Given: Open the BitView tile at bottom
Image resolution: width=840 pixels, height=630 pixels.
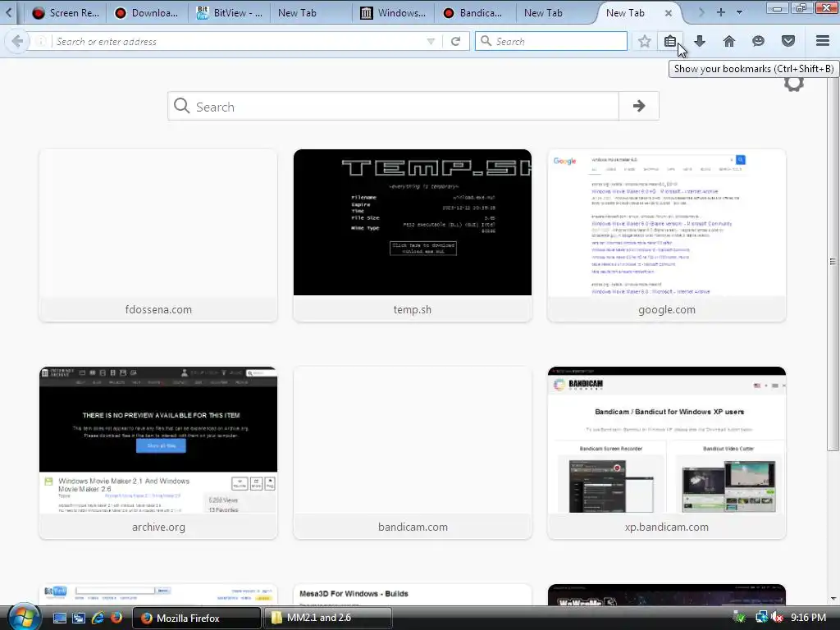Looking at the screenshot, I should click(158, 595).
